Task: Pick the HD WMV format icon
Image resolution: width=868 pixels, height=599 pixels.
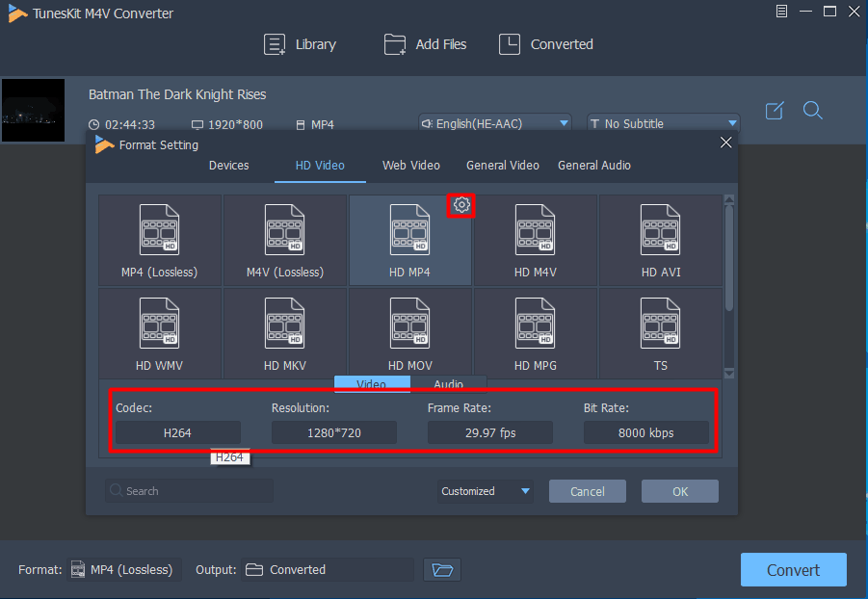Action: pyautogui.click(x=159, y=324)
